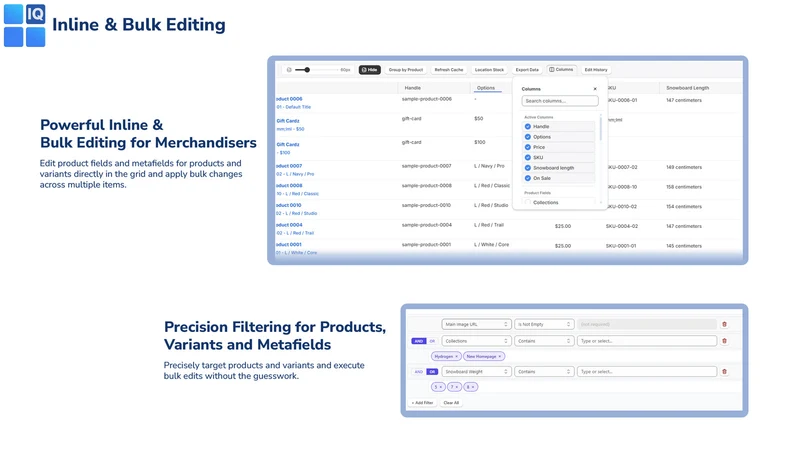Remove the 8 value chip
This screenshot has width=800, height=450.
(473, 387)
